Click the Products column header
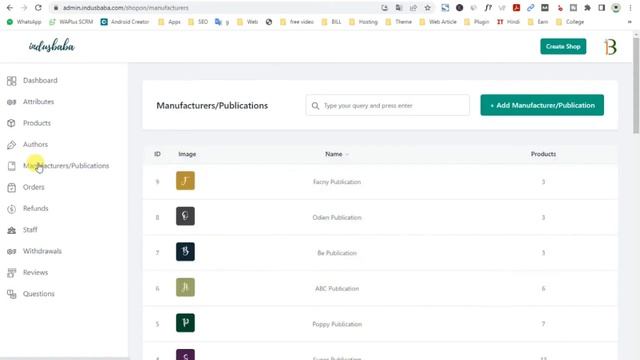 coord(543,154)
